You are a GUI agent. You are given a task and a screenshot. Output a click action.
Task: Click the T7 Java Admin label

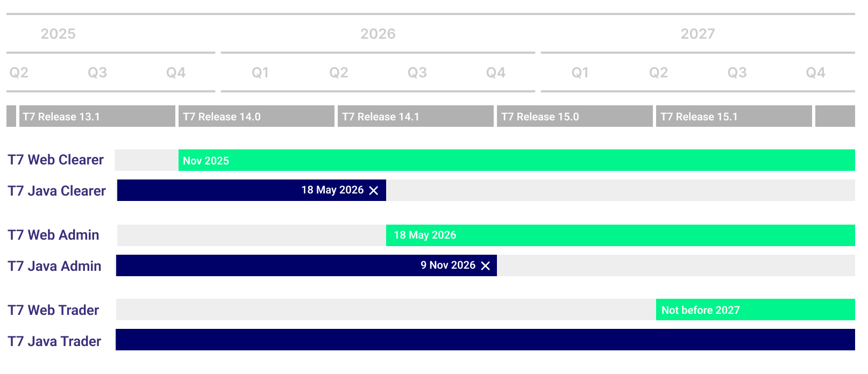(x=54, y=267)
